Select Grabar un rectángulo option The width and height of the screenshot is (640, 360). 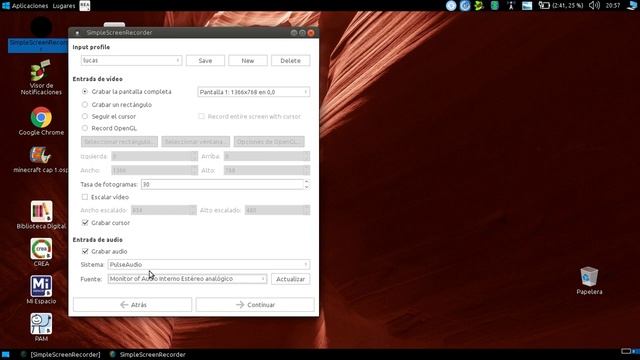(85, 104)
